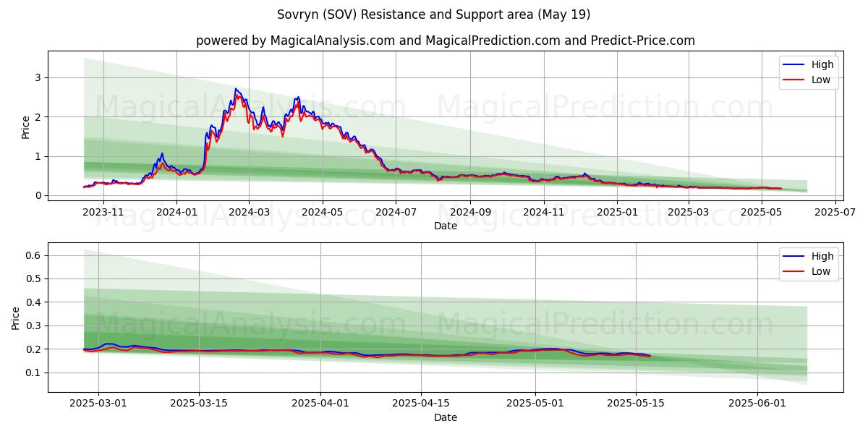This screenshot has width=868, height=434.
Task: Click the '0.4' price tick on lower chart
Action: [35, 302]
